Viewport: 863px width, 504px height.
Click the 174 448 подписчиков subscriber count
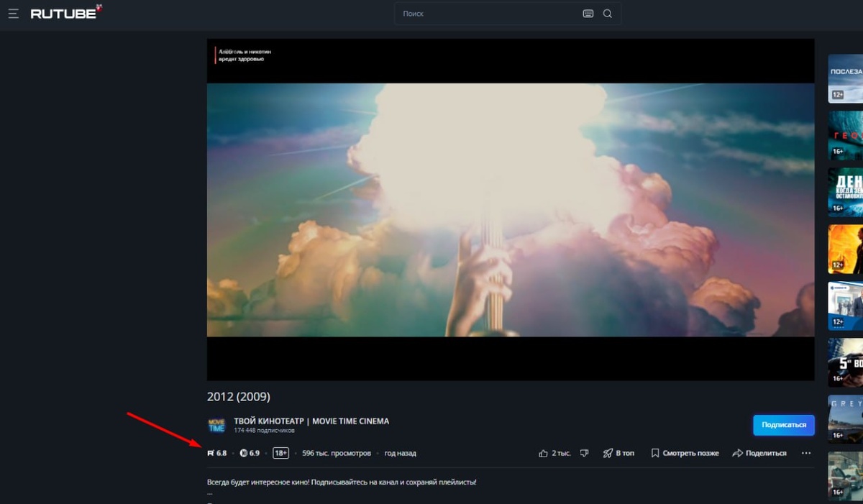(265, 431)
